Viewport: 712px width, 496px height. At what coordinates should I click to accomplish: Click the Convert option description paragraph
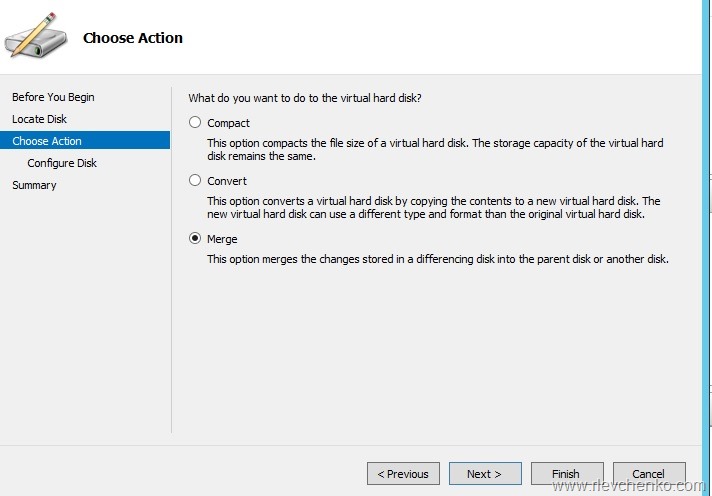click(x=435, y=208)
